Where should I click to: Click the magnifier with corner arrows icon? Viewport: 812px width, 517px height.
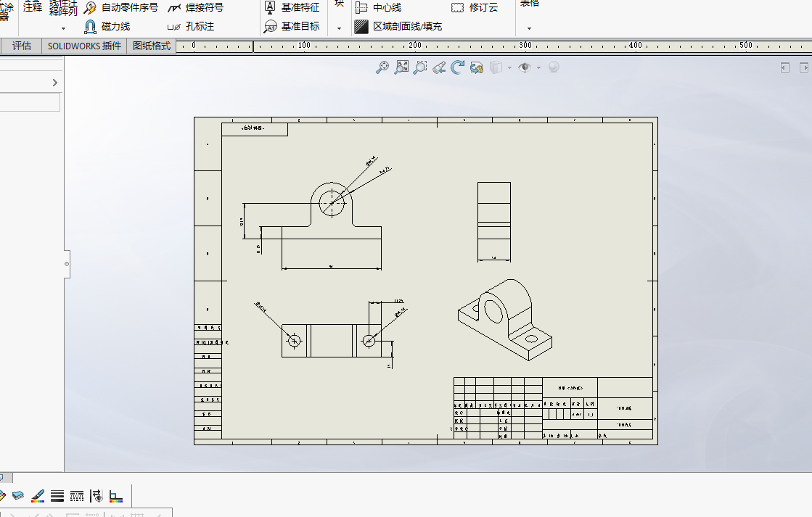tap(401, 67)
